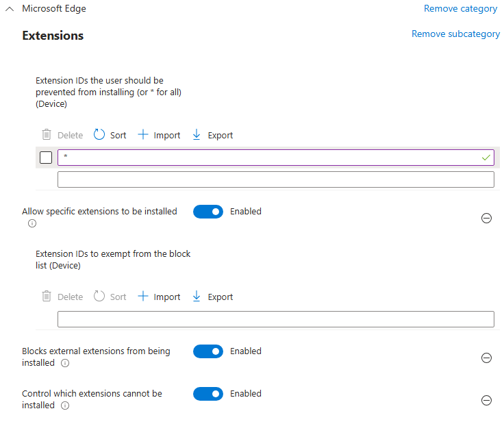
Task: Show info for Control which extensions setting
Action: [x=65, y=406]
